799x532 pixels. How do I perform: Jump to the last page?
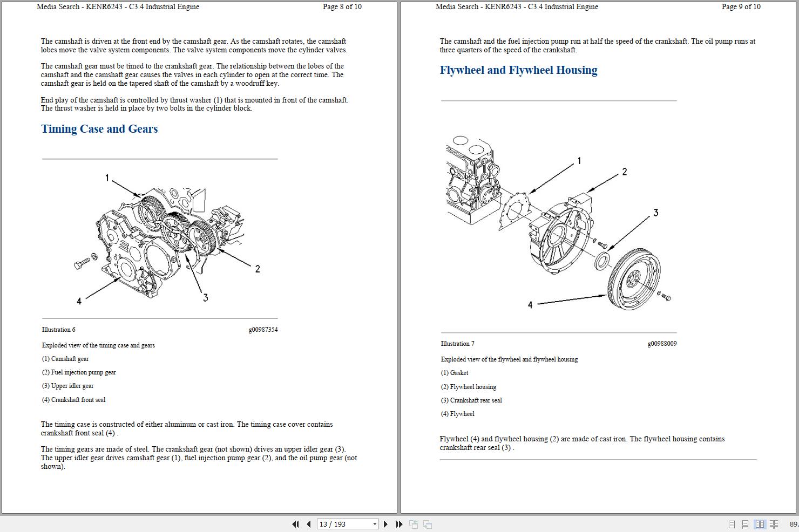(398, 524)
